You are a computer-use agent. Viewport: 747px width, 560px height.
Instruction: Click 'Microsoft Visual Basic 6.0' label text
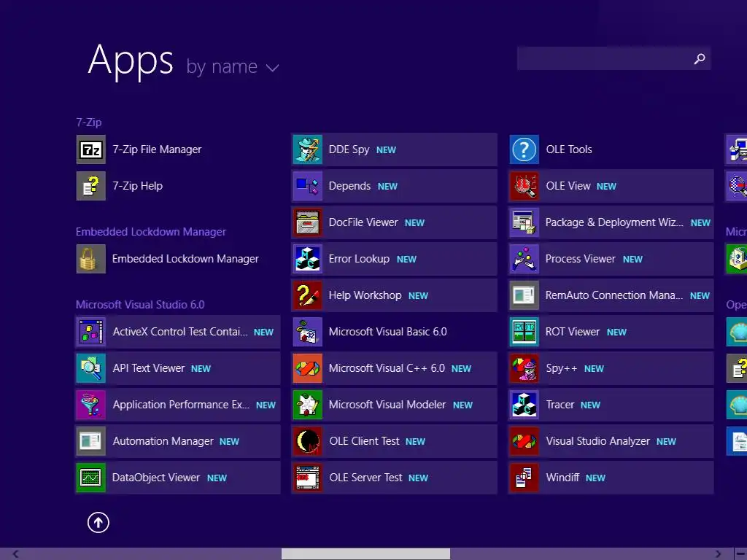[388, 332]
